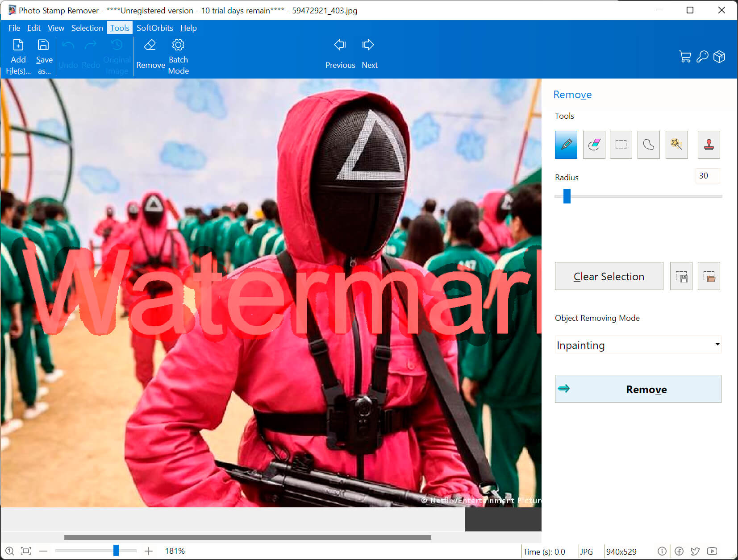Open the SoftOrbits menu
The image size is (738, 560).
point(154,28)
